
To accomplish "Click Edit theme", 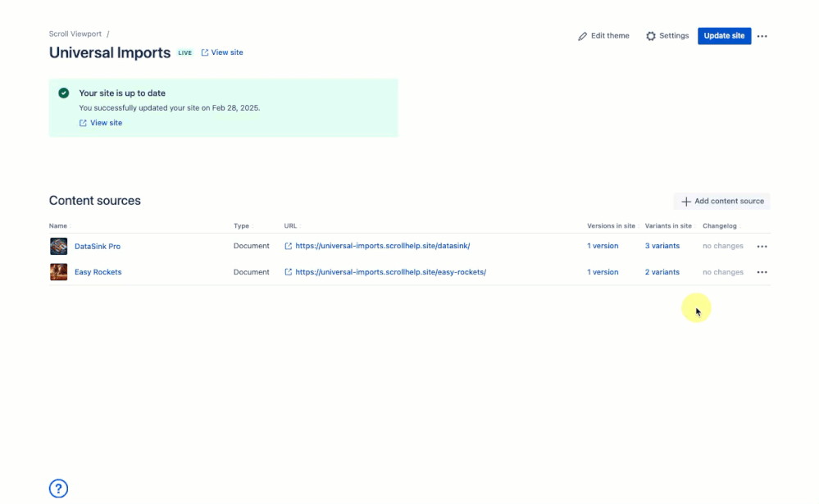I will pyautogui.click(x=603, y=36).
